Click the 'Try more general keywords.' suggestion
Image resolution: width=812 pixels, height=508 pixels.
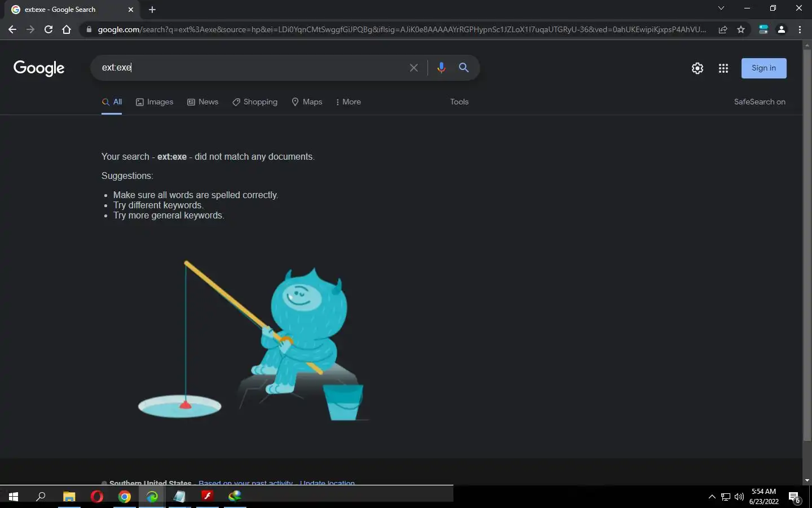pos(169,216)
